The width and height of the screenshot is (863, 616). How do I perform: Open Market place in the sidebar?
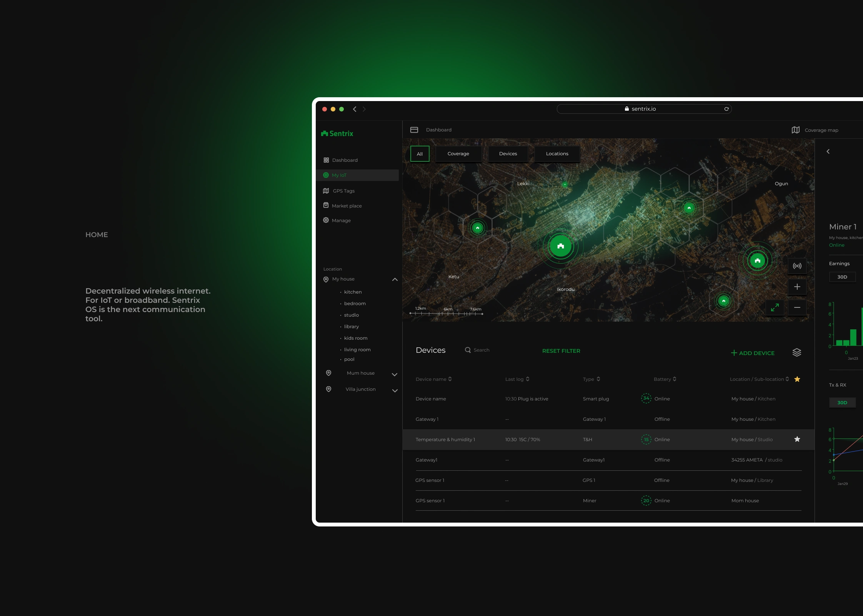click(346, 206)
